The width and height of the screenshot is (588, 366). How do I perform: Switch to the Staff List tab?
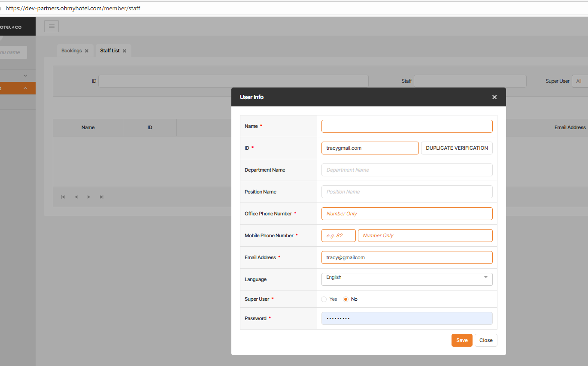(x=110, y=51)
